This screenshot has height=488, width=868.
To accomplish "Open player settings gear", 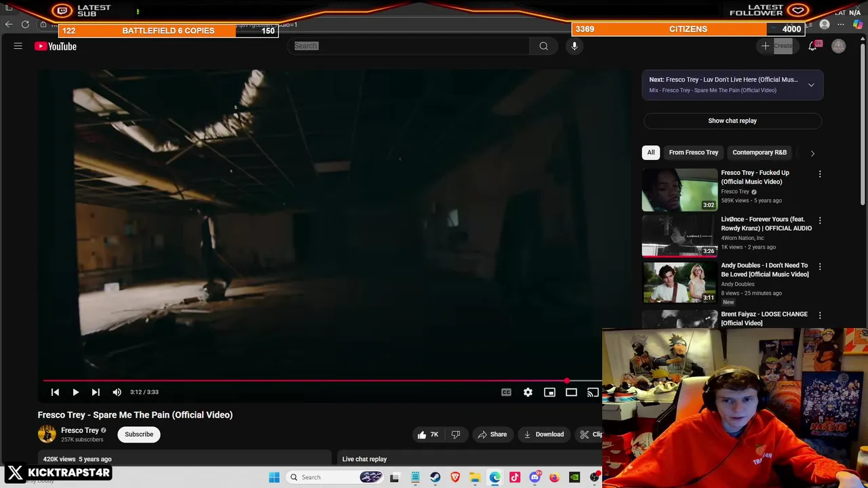I will [528, 392].
